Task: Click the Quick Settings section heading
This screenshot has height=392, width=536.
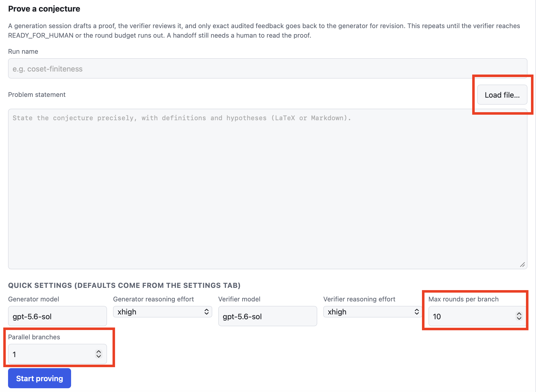Action: pos(124,285)
